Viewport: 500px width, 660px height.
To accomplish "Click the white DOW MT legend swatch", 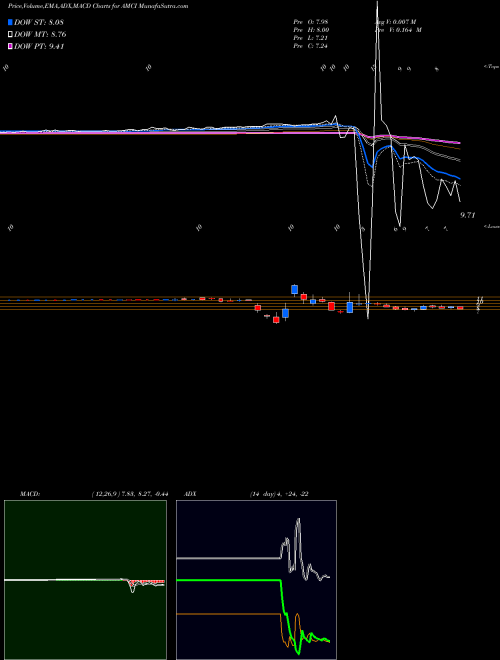I will tap(11, 35).
